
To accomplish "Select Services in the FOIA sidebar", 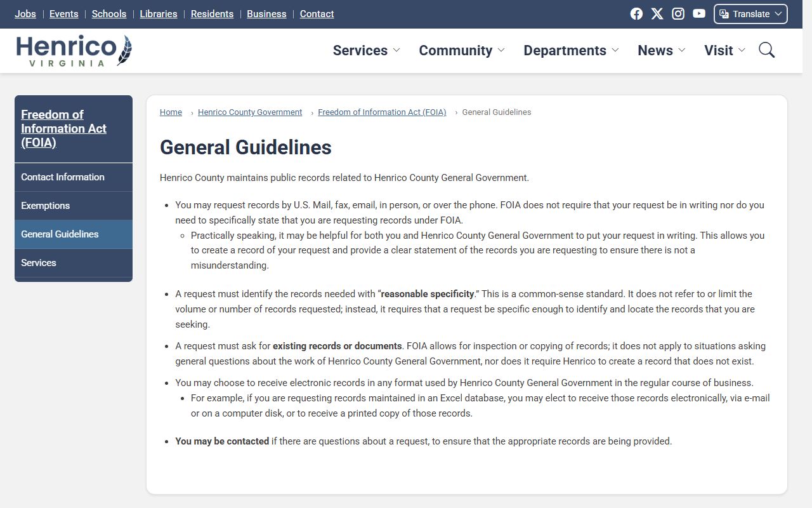I will pyautogui.click(x=74, y=263).
